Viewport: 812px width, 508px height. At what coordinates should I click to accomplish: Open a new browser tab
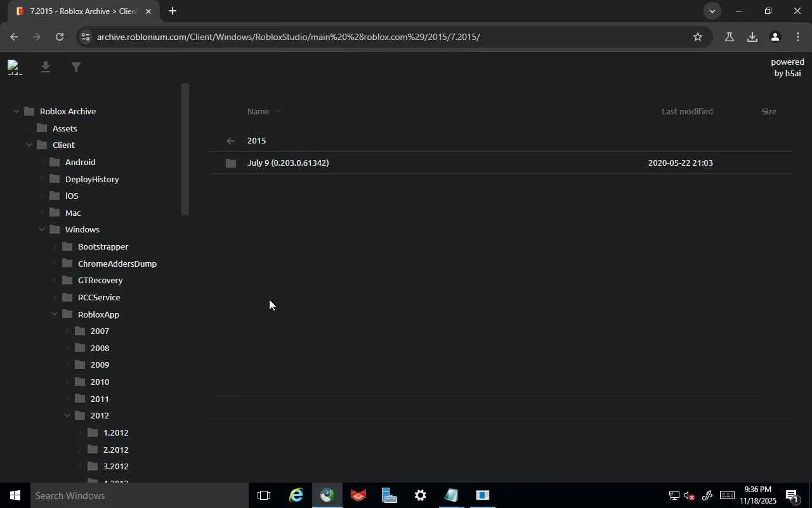click(172, 11)
